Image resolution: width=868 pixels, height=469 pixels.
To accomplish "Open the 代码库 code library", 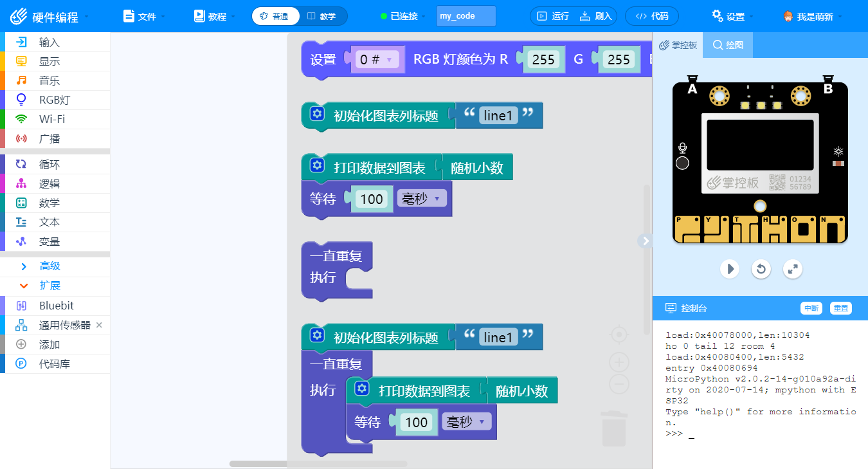I will 55,363.
